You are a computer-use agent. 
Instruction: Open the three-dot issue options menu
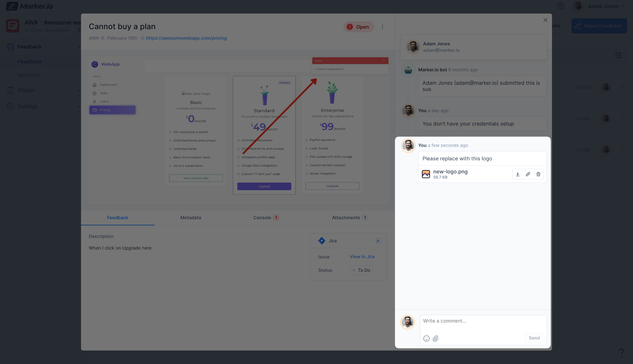(x=382, y=27)
